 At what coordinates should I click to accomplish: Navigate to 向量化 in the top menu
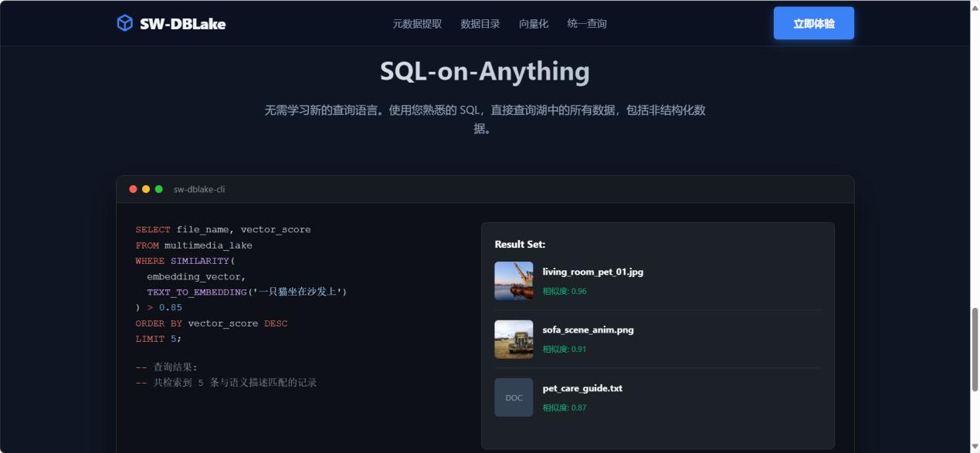[x=534, y=24]
